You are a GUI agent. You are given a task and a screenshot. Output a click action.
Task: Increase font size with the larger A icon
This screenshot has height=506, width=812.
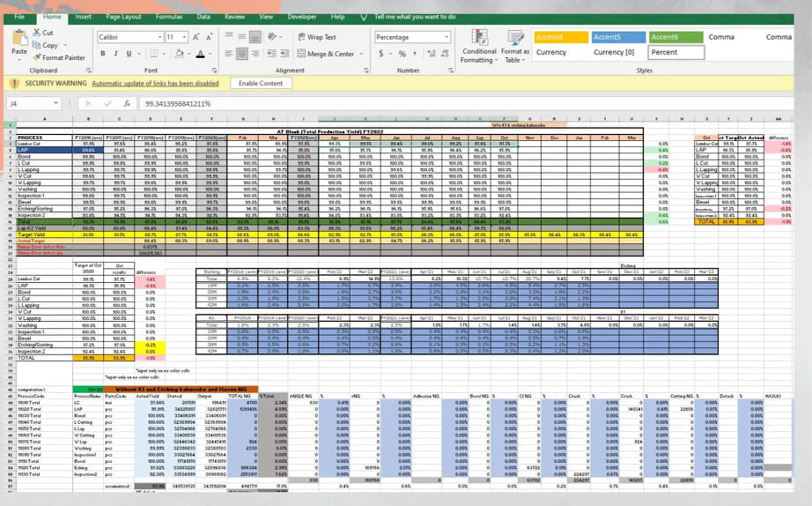point(196,37)
